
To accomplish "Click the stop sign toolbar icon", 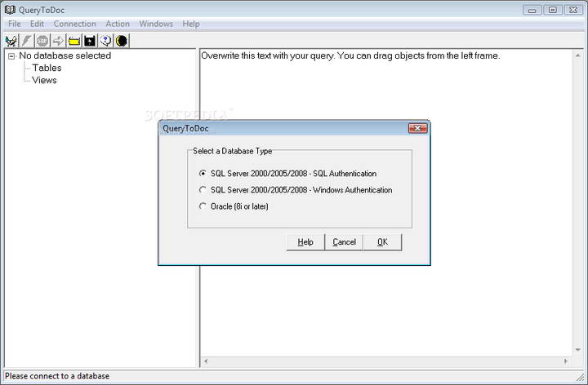I will [42, 41].
